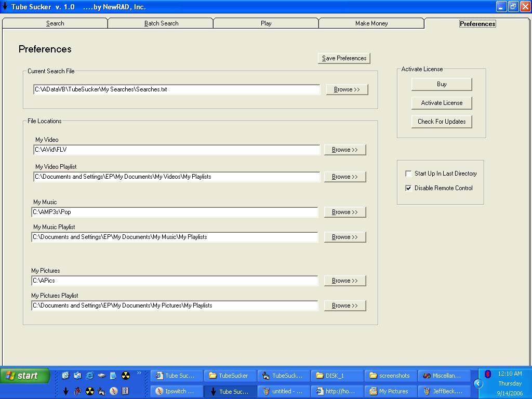This screenshot has width=532, height=399.
Task: Enable Start Up In Last Directory checkbox
Action: point(408,174)
